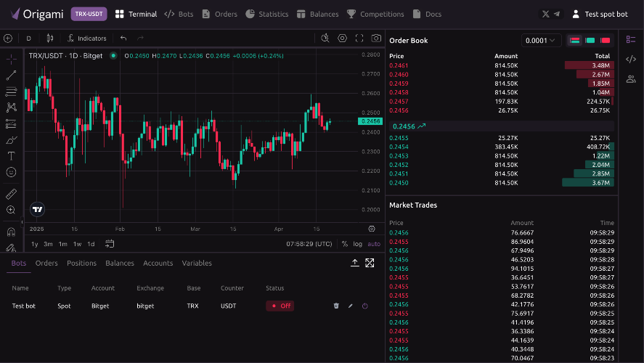Open the Statistics page

(x=267, y=14)
